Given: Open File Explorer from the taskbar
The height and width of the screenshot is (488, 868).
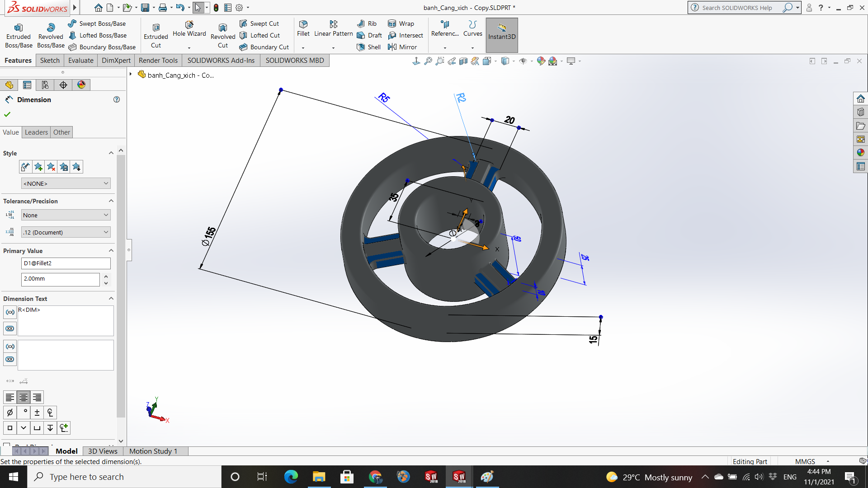Looking at the screenshot, I should pos(319,477).
